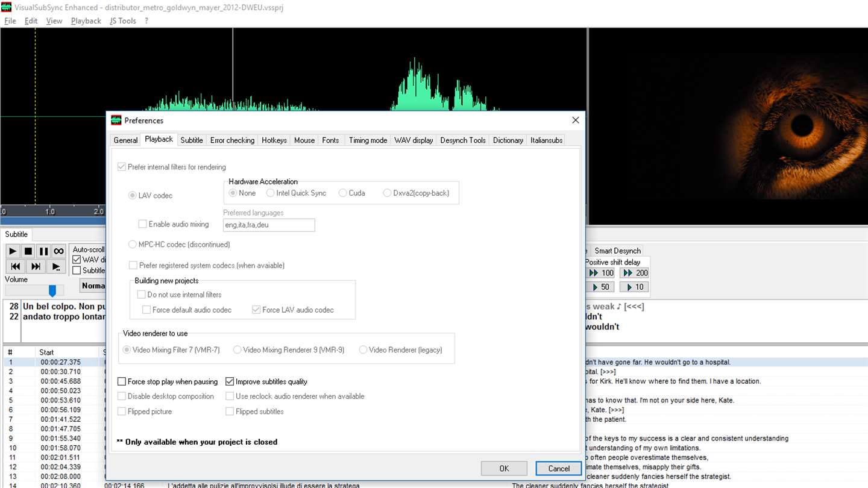This screenshot has height=488, width=868.
Task: Pause playback with the Pause button
Action: pyautogui.click(x=43, y=251)
